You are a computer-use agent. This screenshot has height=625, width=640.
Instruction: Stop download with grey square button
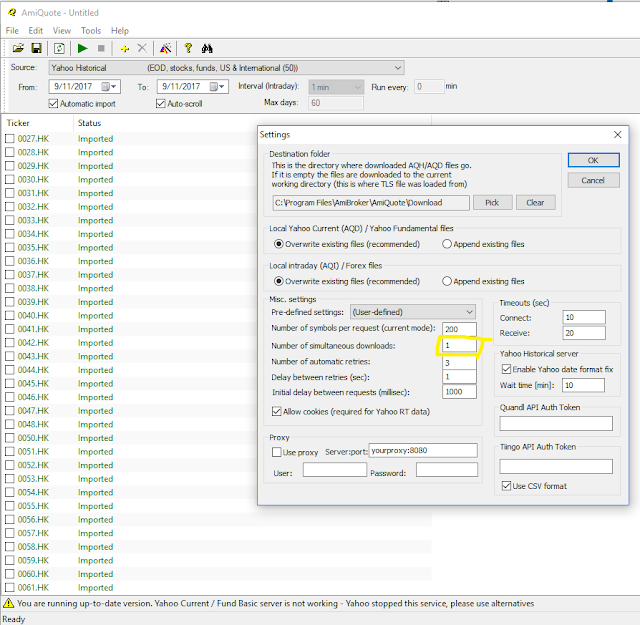coord(101,49)
